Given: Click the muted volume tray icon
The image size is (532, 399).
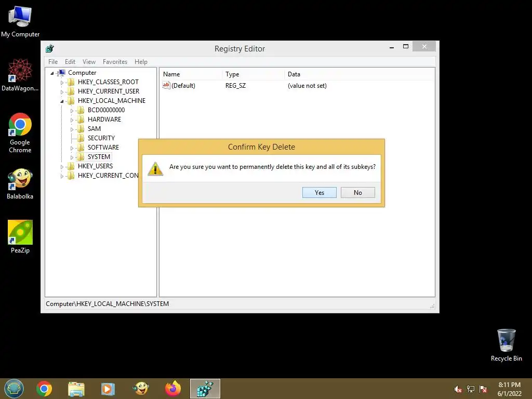Looking at the screenshot, I should point(458,389).
